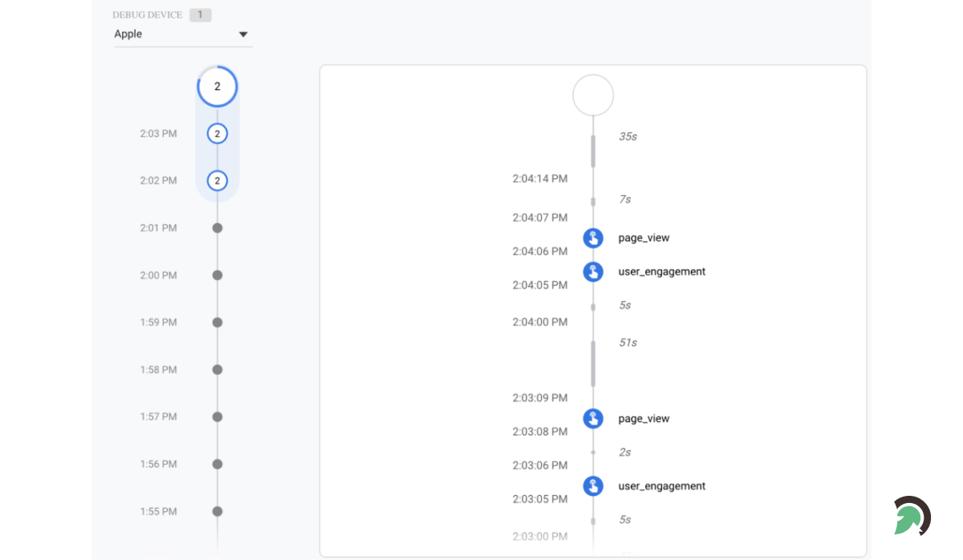This screenshot has height=560, width=963.
Task: Select the user_engagement event icon at 2:04:05 PM
Action: point(592,271)
